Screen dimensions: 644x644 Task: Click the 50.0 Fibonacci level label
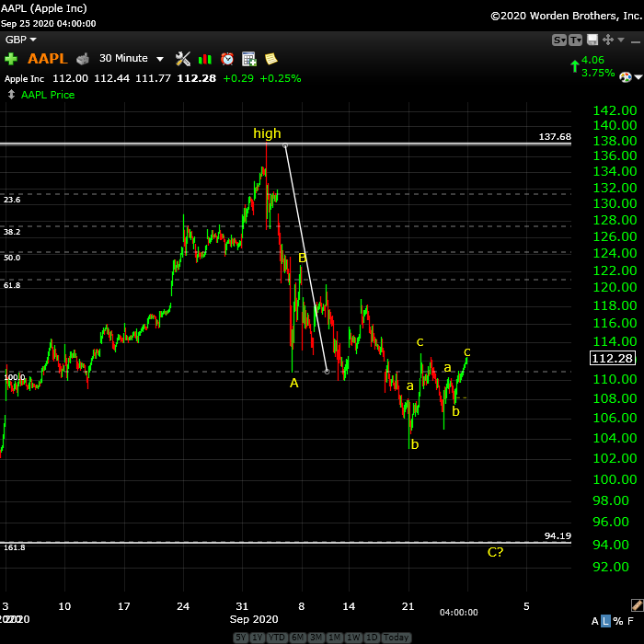[12, 258]
